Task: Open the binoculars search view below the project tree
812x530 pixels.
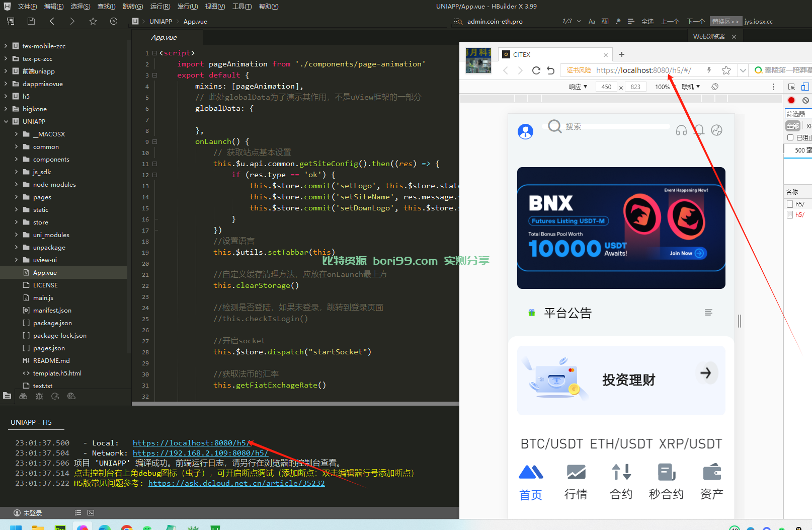Action: (23, 396)
